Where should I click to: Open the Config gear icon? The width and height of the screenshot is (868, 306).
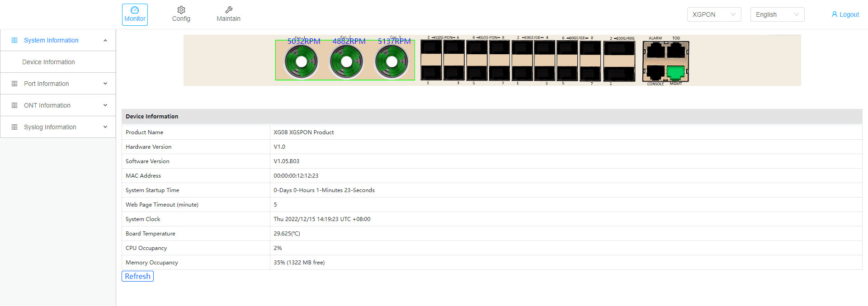tap(181, 10)
